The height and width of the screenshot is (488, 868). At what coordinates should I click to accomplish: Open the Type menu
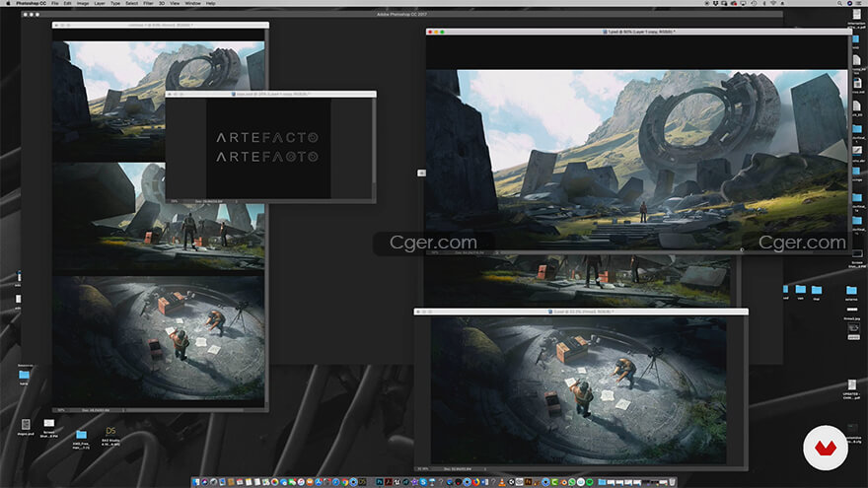115,3
